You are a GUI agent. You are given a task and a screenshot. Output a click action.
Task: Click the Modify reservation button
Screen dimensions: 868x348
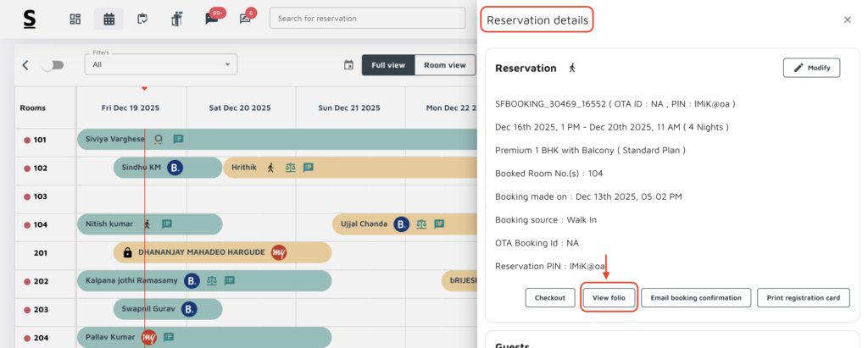point(810,68)
